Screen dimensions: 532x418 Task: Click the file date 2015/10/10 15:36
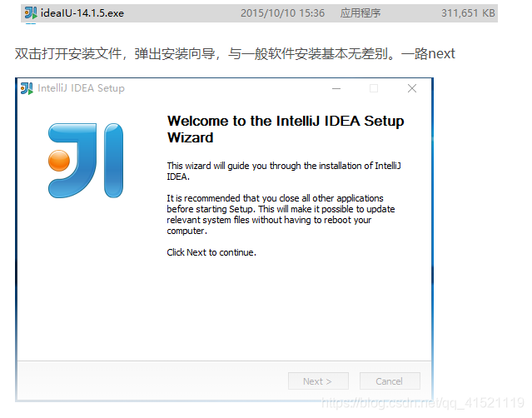pos(282,13)
